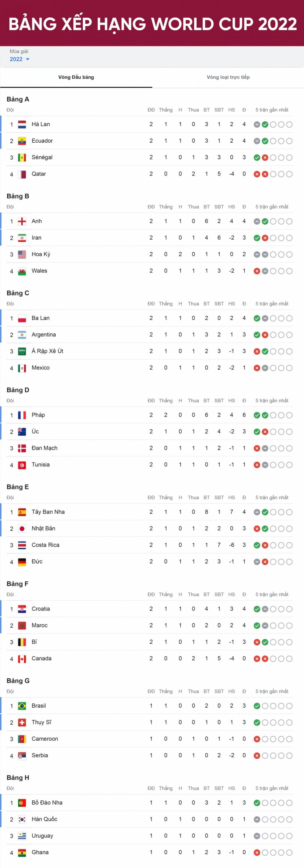Viewport: 304px width, 868px height.
Task: Click Ghana's red loss indicator
Action: click(x=257, y=852)
